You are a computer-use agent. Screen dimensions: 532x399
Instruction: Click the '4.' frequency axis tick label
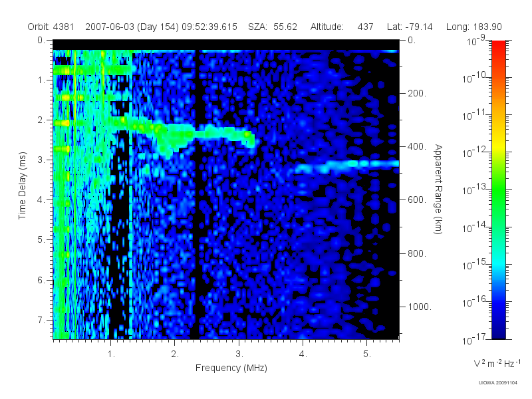(x=303, y=354)
